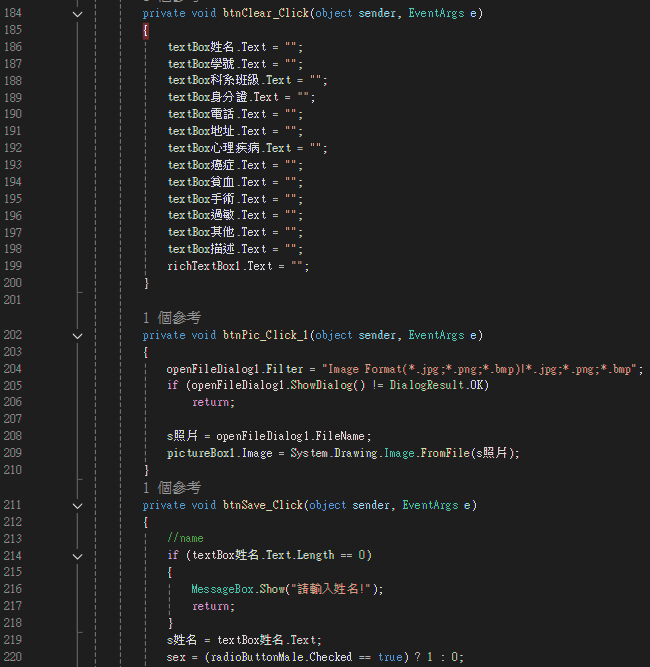The width and height of the screenshot is (650, 667).
Task: Click EventArgs type in btnClear_Click signature
Action: pyautogui.click(x=436, y=13)
